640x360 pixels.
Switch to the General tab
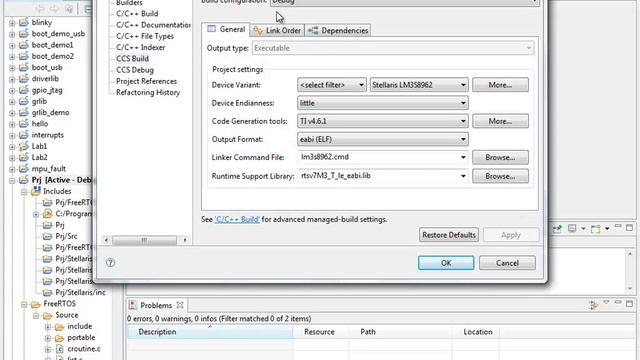[226, 29]
